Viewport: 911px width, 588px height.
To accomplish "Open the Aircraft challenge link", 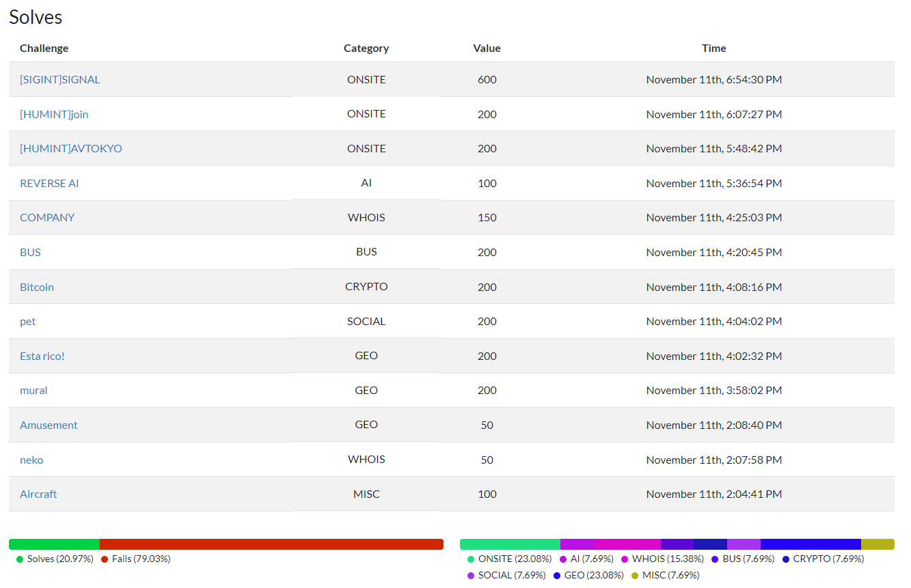I will (x=38, y=494).
